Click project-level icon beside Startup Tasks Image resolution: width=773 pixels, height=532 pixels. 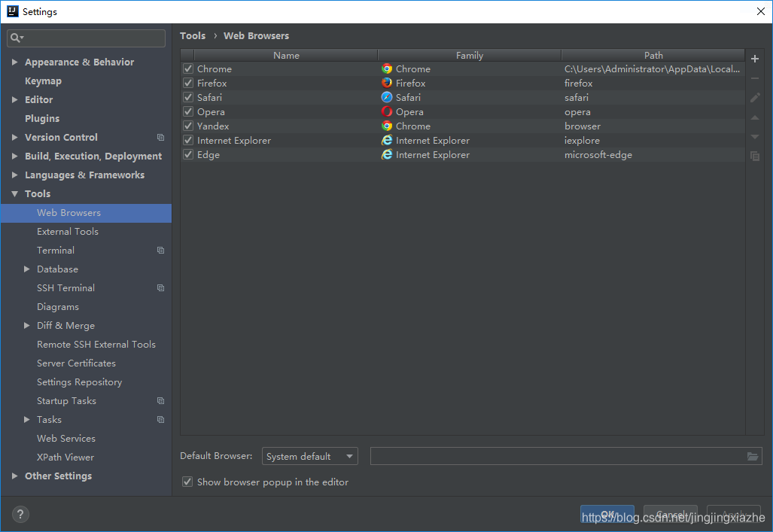(x=161, y=401)
